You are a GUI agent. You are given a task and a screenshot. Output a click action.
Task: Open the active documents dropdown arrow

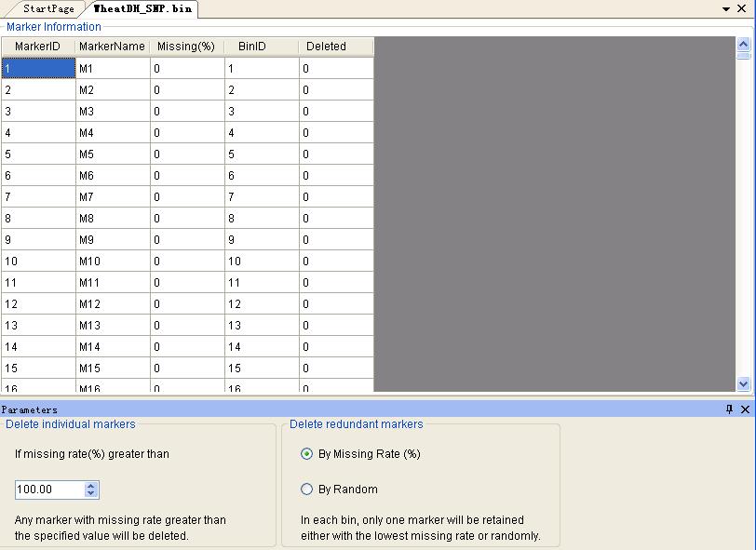[x=726, y=8]
